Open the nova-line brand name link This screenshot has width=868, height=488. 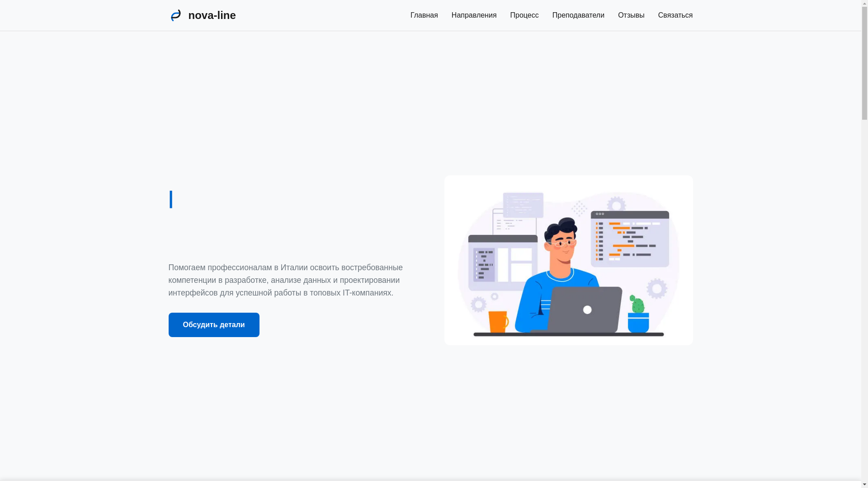[212, 15]
